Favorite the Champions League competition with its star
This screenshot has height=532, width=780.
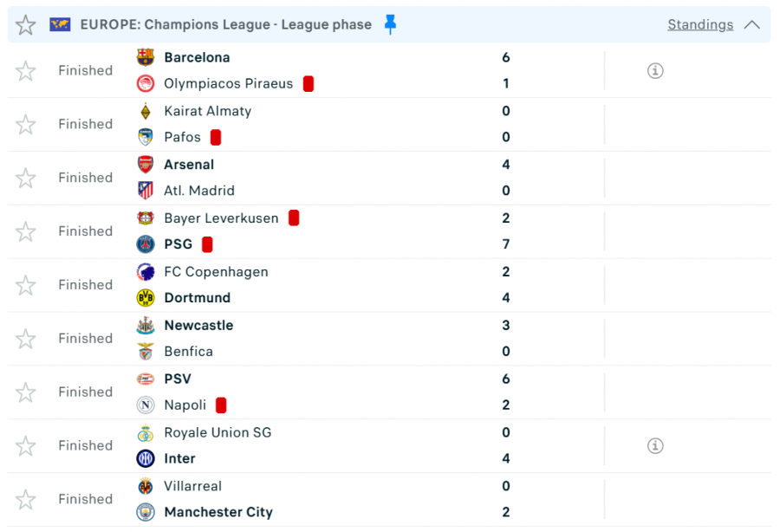click(26, 25)
